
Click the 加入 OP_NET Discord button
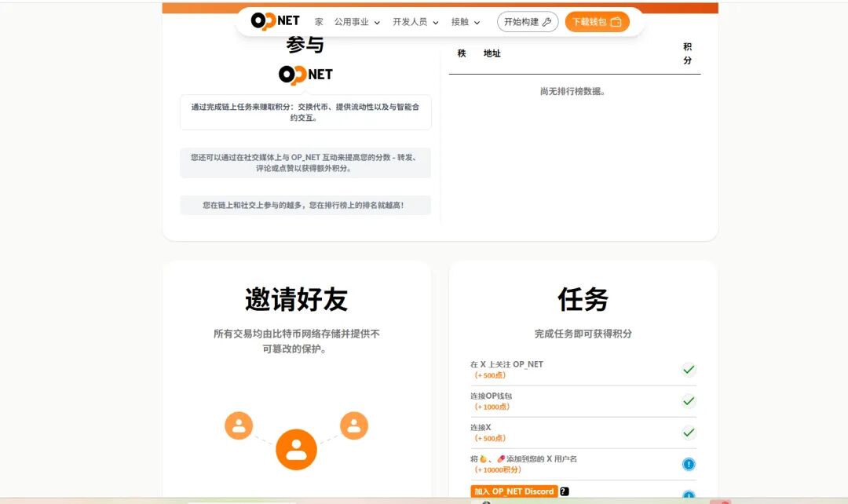tap(514, 491)
